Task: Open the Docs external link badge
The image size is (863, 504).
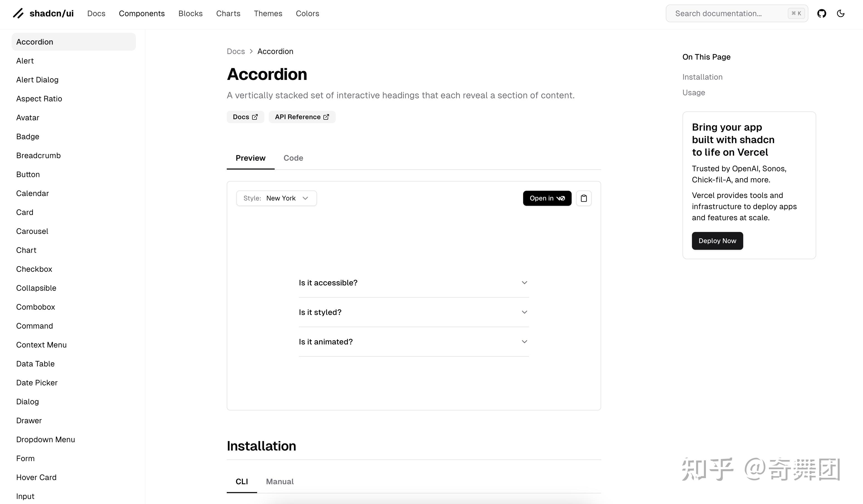Action: 245,117
